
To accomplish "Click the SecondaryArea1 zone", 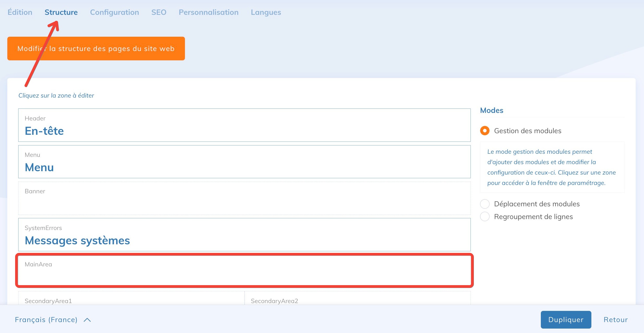I will pos(131,299).
